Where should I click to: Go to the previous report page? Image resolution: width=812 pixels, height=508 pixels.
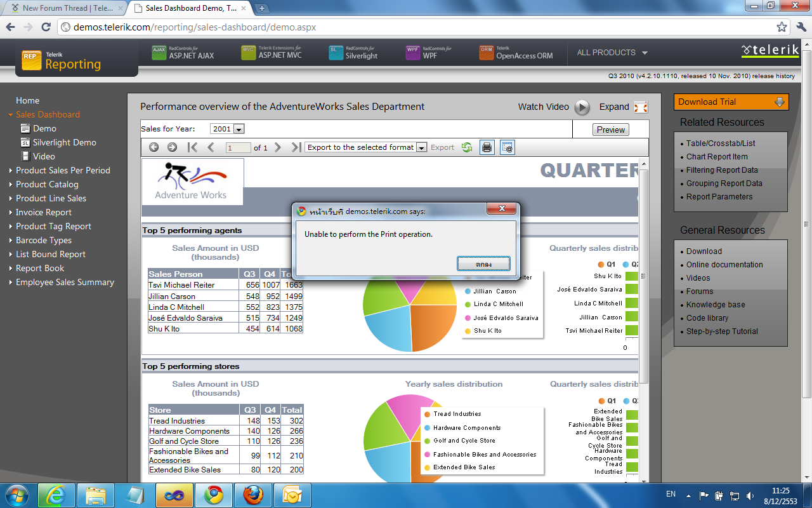tap(211, 147)
